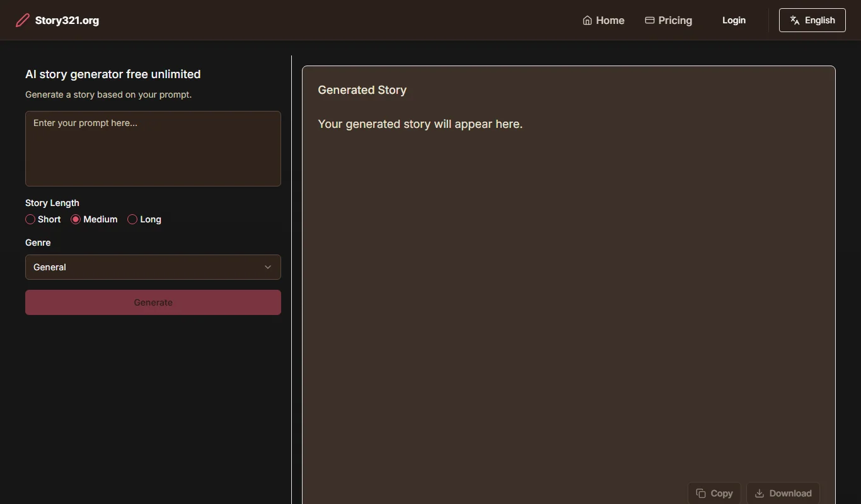Viewport: 861px width, 504px height.
Task: Copy the generated story
Action: point(714,493)
